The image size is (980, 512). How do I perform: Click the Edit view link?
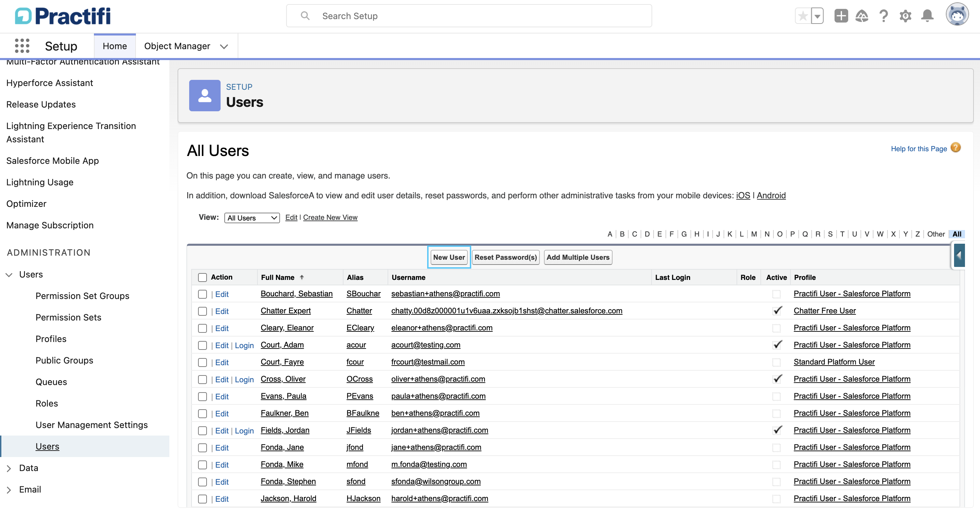[291, 217]
